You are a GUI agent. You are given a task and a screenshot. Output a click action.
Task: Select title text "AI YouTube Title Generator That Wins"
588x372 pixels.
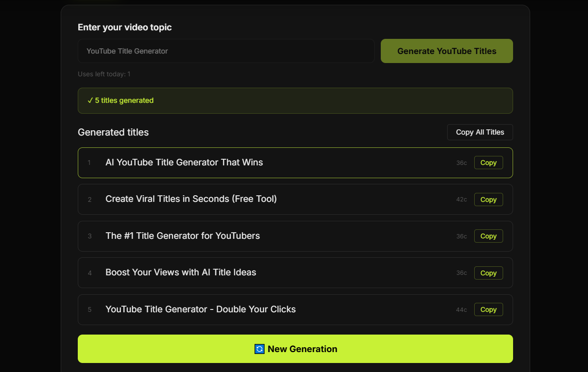[x=184, y=163]
